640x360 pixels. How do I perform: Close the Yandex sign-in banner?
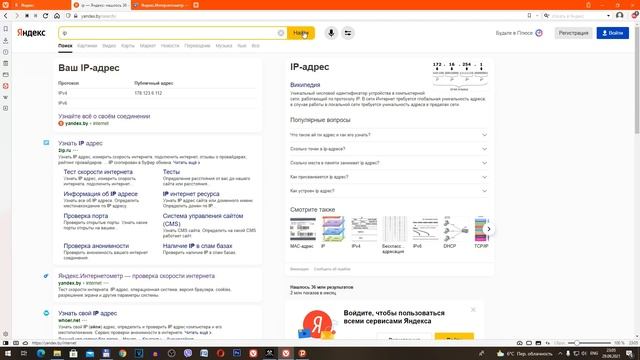click(473, 310)
